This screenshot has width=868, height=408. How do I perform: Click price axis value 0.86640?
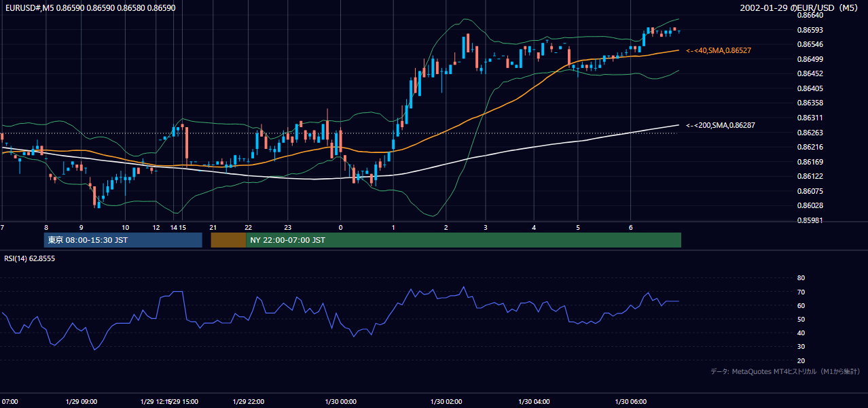click(x=809, y=15)
